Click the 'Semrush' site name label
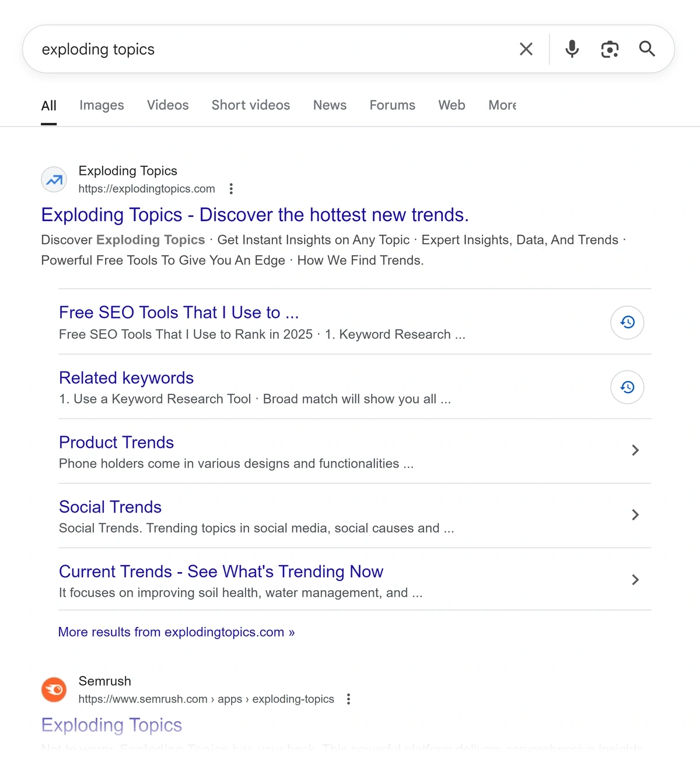The image size is (700, 757). (105, 681)
